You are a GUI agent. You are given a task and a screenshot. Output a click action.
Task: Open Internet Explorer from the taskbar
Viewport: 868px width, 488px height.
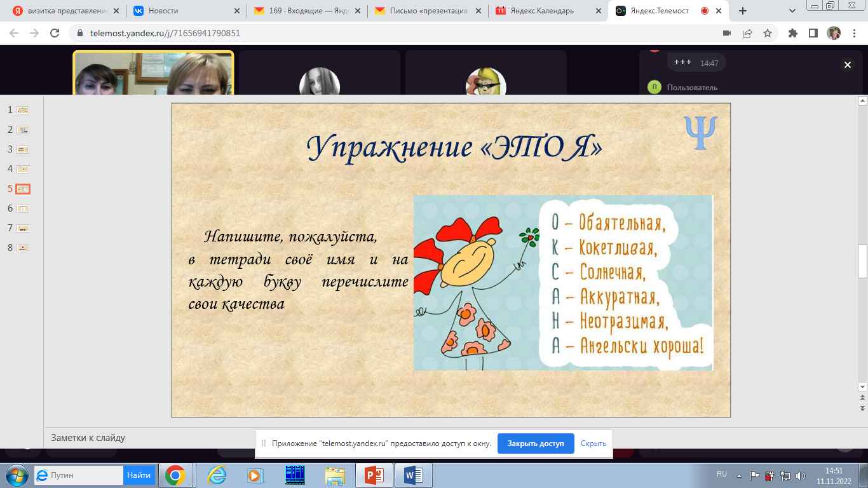click(x=217, y=475)
